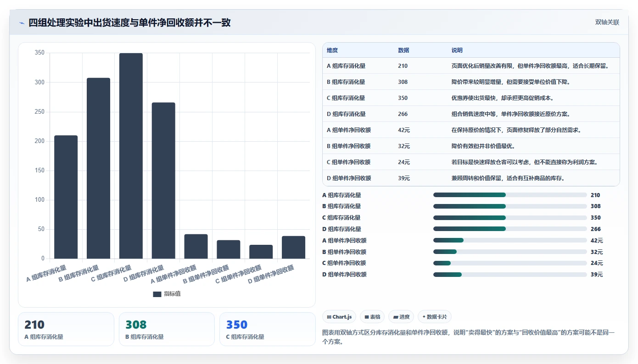Click the B 组单件净回收额 chart bar
The width and height of the screenshot is (638, 364).
pos(229,249)
